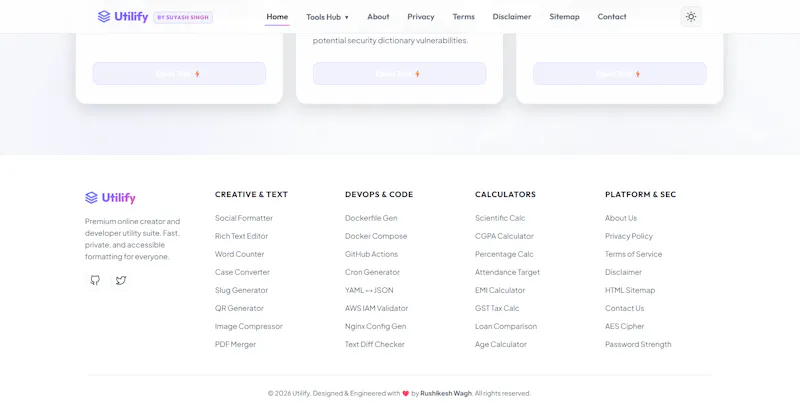The width and height of the screenshot is (800, 412).
Task: Open the Nginx Config Gen link
Action: pos(376,326)
